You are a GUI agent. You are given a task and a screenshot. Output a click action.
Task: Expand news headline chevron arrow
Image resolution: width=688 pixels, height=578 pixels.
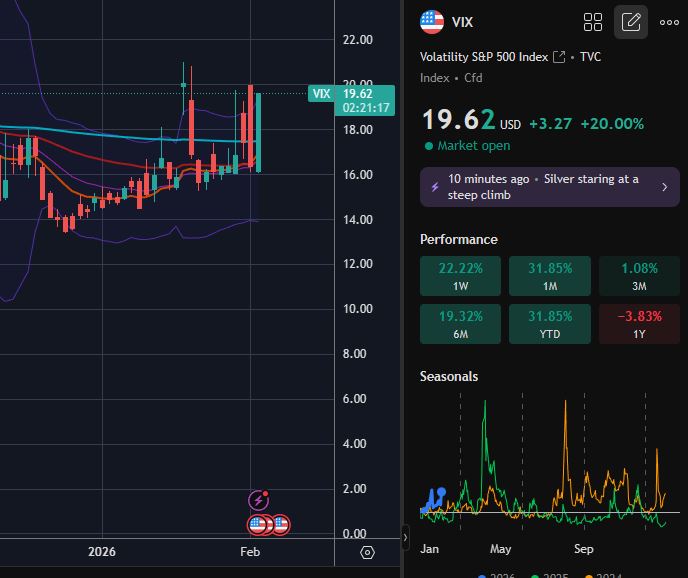665,187
